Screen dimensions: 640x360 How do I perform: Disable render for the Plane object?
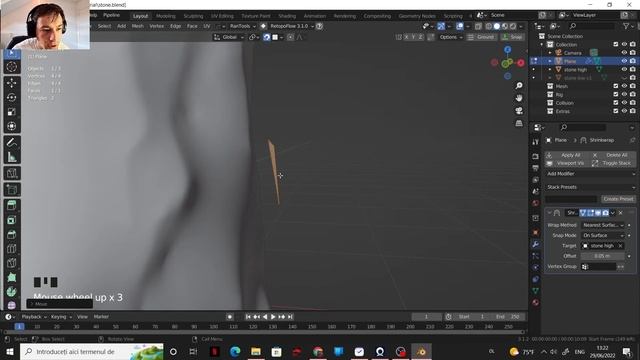(x=633, y=61)
